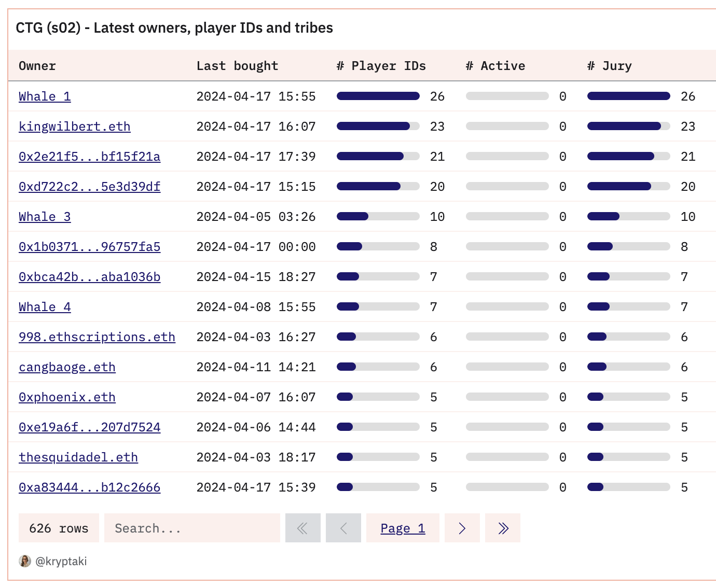Open 0xbca42b...aba1036b address link

89,277
